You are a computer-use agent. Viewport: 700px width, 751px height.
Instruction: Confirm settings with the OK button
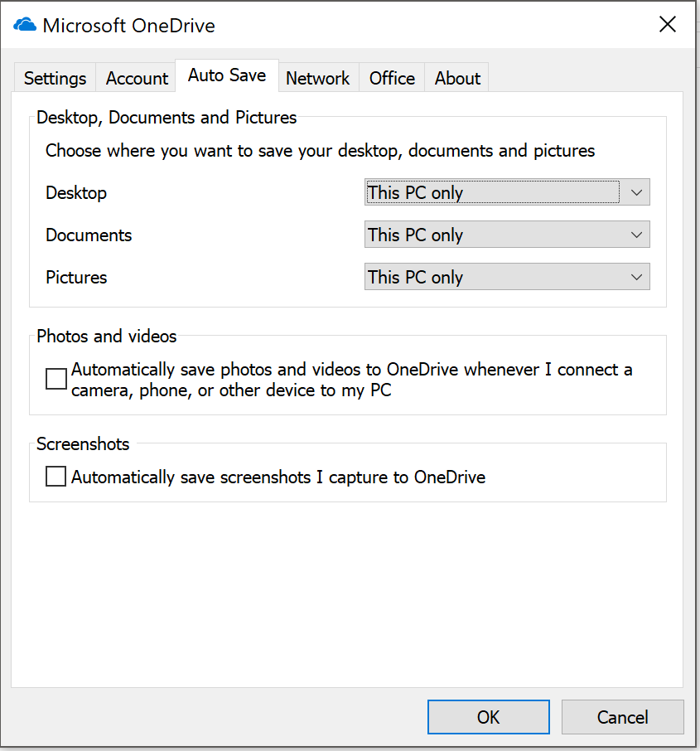tap(489, 717)
